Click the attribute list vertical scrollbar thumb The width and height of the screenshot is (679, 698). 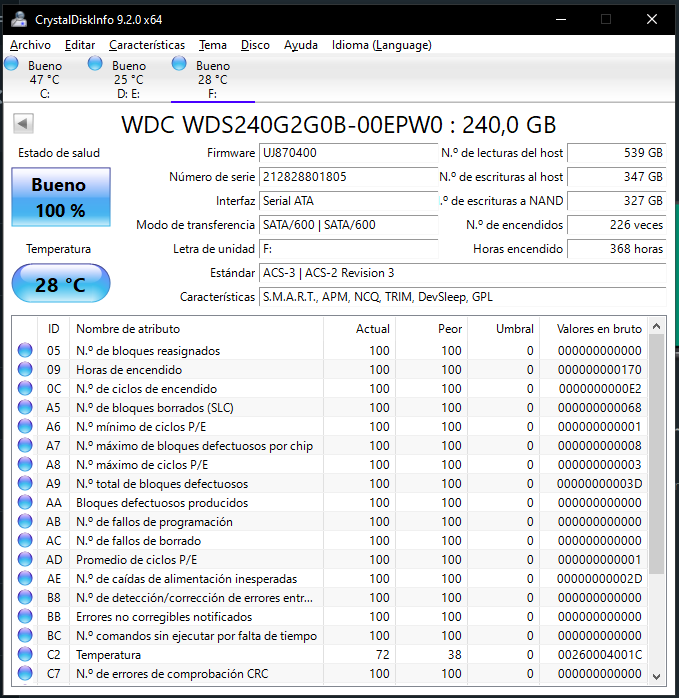coord(656,455)
